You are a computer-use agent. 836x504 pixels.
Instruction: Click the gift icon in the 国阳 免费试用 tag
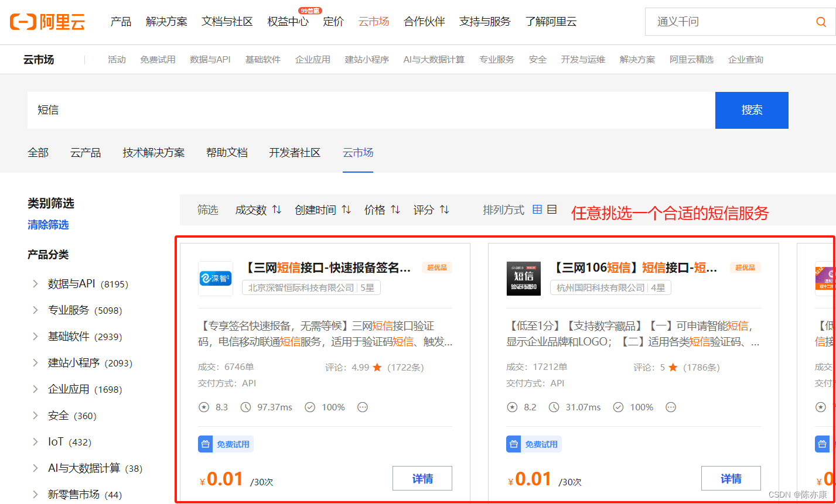tap(513, 444)
